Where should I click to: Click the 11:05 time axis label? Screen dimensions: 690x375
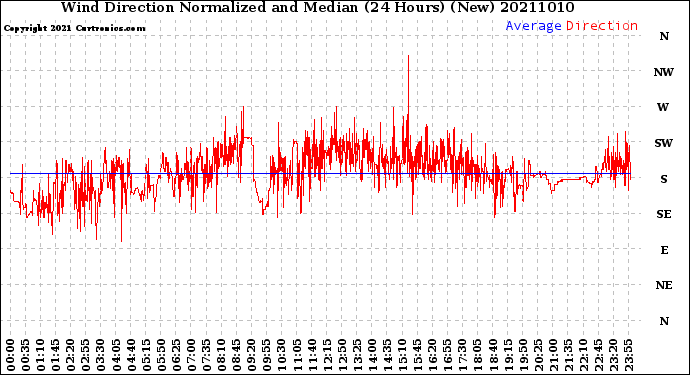click(297, 355)
